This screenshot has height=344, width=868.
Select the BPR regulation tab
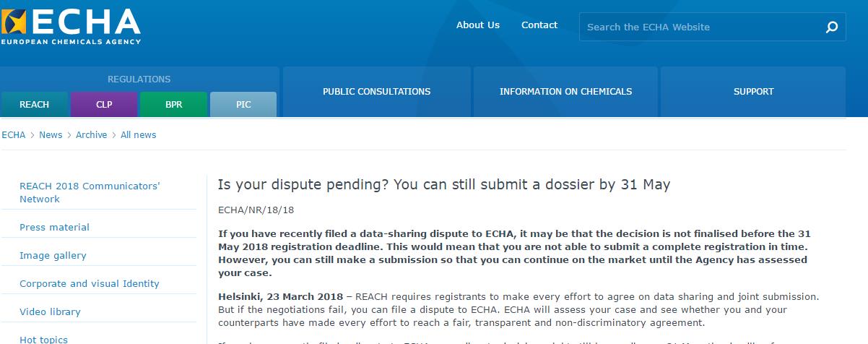174,104
